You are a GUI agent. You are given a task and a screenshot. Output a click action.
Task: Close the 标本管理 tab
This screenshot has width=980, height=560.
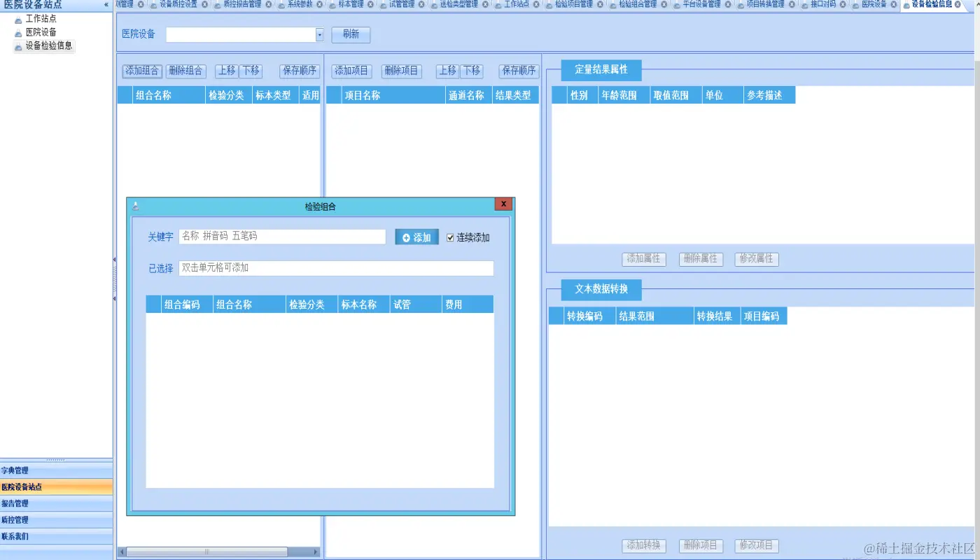[371, 4]
